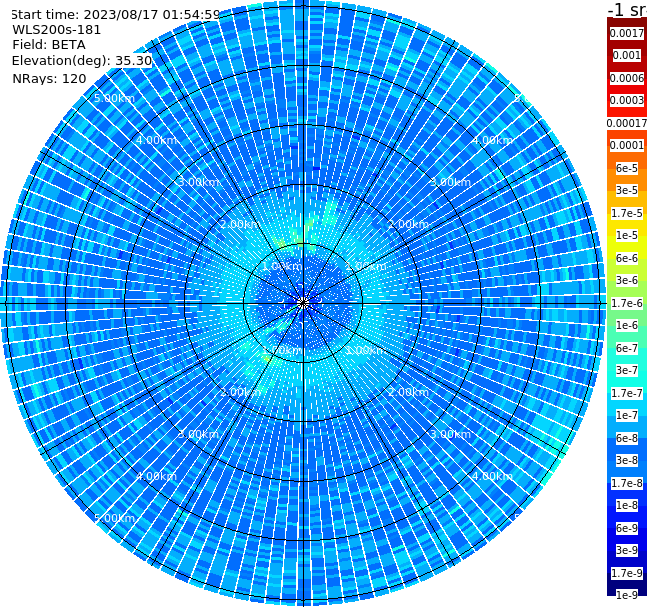Click the 3e-5 colorbar tick
The image size is (647, 607).
(627, 190)
